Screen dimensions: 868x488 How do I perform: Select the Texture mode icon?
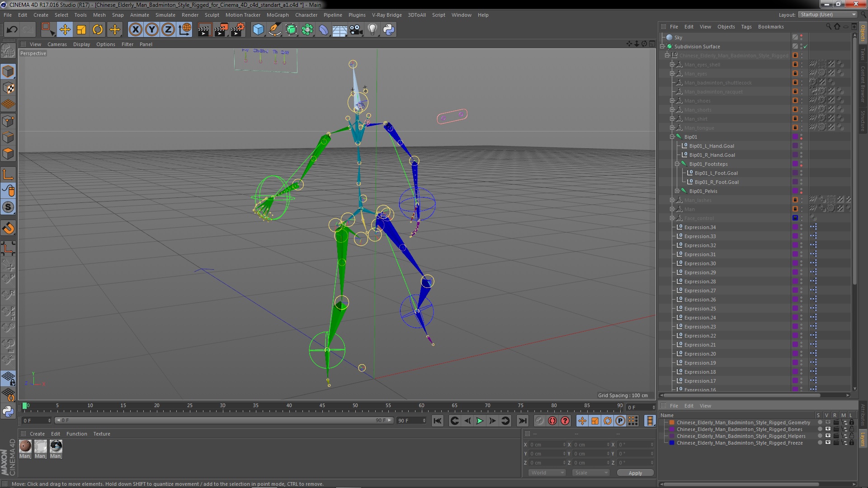pos(8,88)
